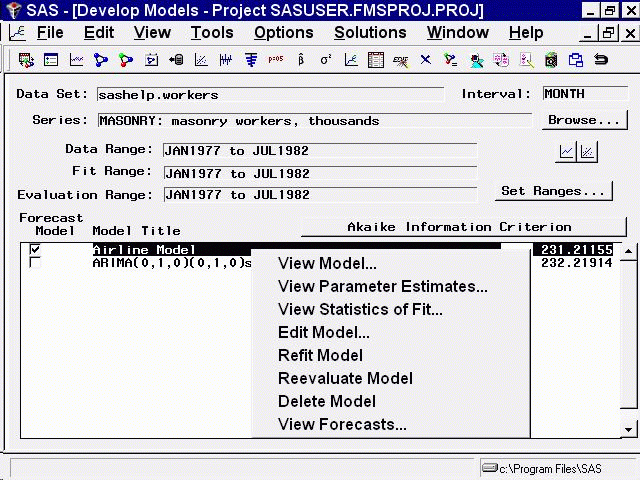This screenshot has width=640, height=480.
Task: Click the X delete icon in toolbar
Action: pos(426,60)
